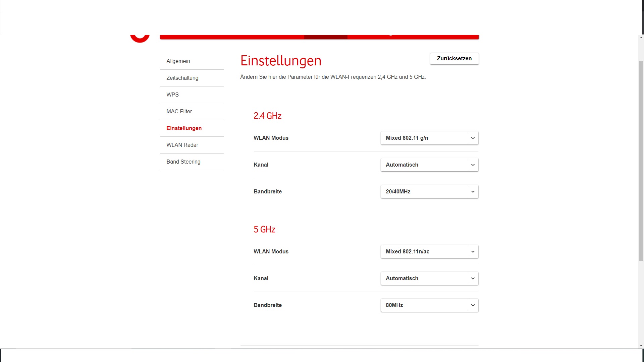Click chevron arrow of 80MHz Bandbreite
Viewport: 644px width, 362px height.
click(x=473, y=305)
